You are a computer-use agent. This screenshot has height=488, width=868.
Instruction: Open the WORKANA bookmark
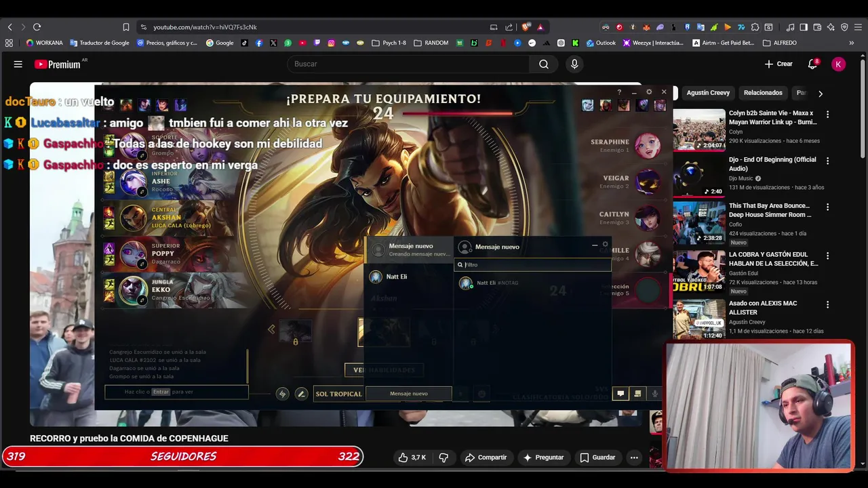click(45, 43)
